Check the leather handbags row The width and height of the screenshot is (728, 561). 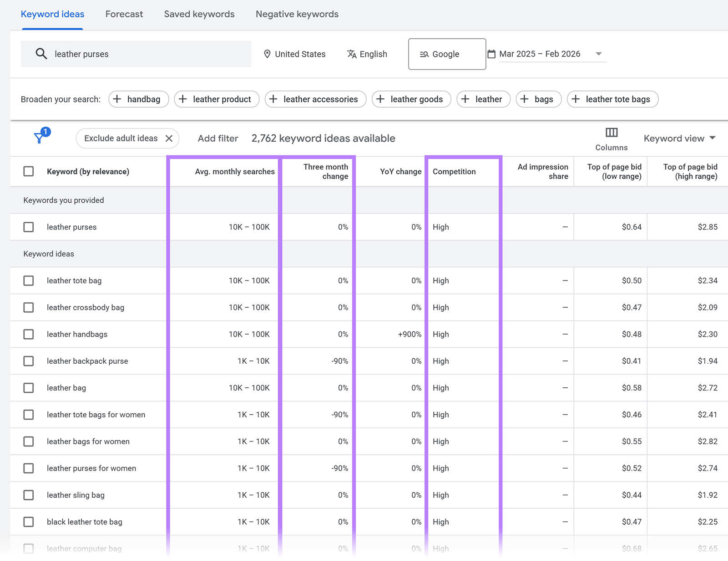point(29,334)
